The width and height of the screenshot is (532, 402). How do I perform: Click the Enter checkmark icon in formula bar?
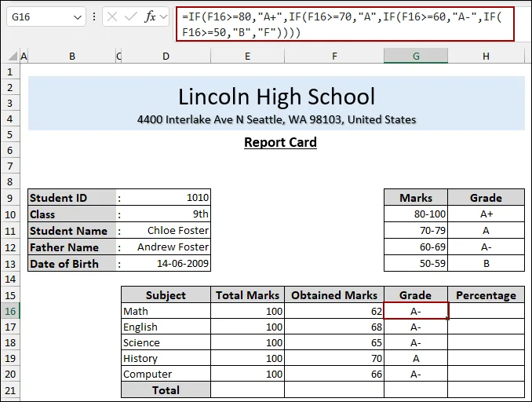tap(130, 16)
